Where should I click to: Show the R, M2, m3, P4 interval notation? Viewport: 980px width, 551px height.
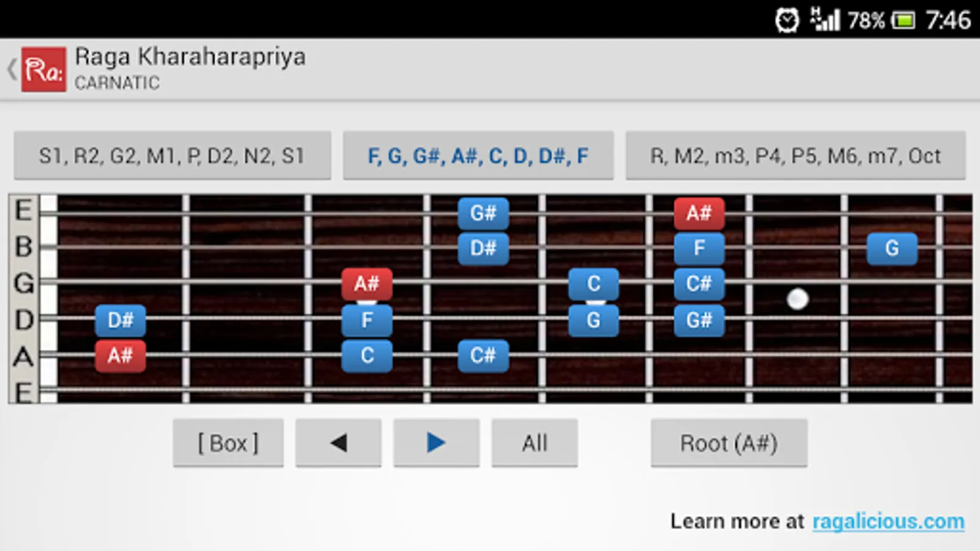point(796,156)
